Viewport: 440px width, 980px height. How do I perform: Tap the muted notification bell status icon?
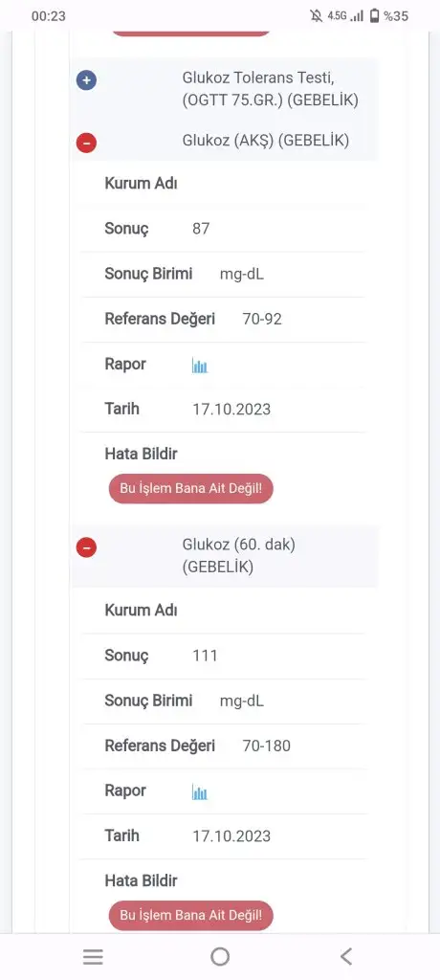pos(317,15)
